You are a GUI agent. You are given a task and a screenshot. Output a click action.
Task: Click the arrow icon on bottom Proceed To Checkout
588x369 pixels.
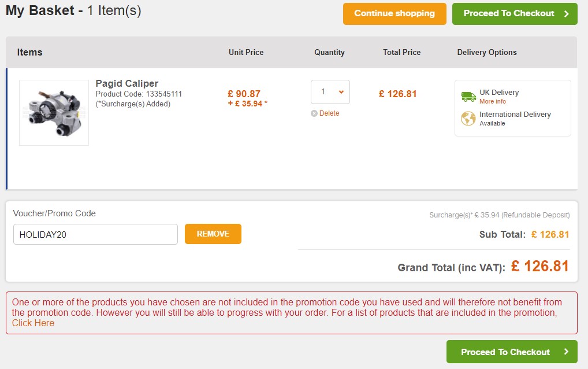click(x=567, y=352)
